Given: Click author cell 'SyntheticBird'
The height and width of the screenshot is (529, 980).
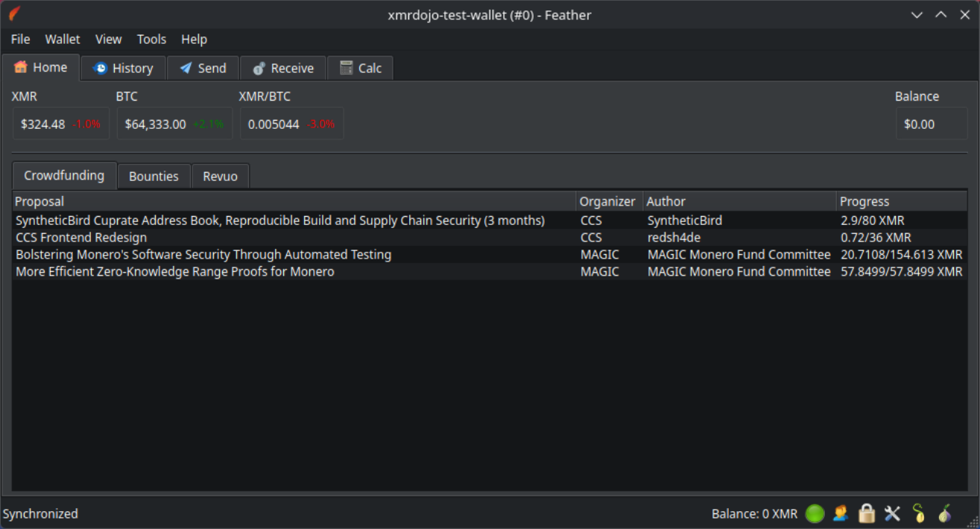Looking at the screenshot, I should click(685, 221).
